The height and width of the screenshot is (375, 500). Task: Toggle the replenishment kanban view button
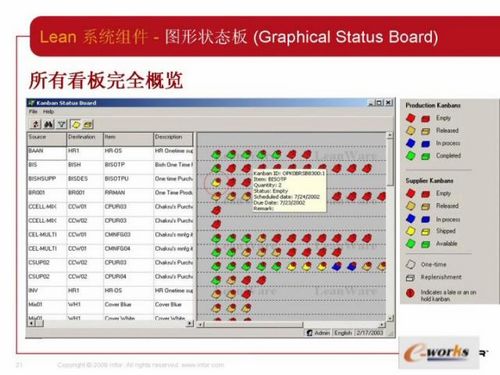(88, 124)
